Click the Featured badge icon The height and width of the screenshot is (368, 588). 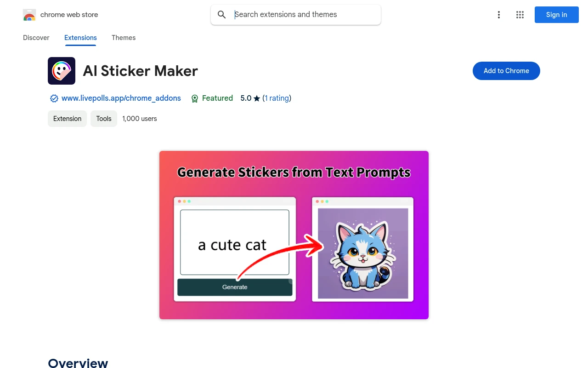tap(195, 98)
